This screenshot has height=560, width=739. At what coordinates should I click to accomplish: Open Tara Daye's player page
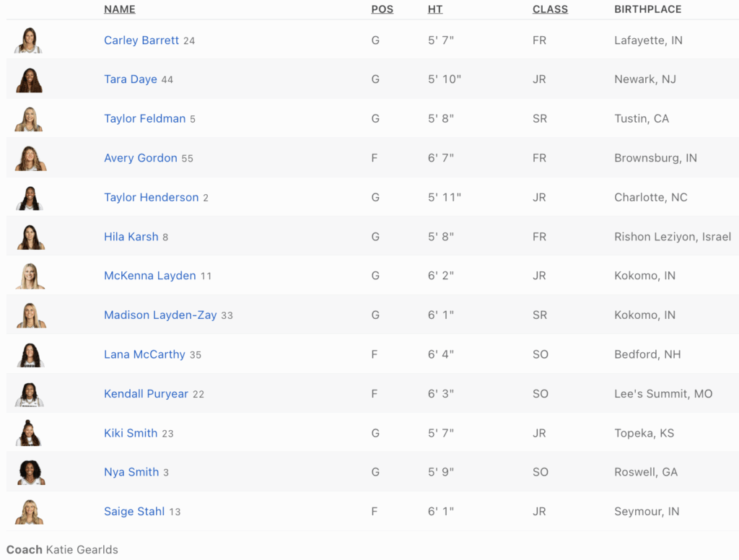(131, 79)
